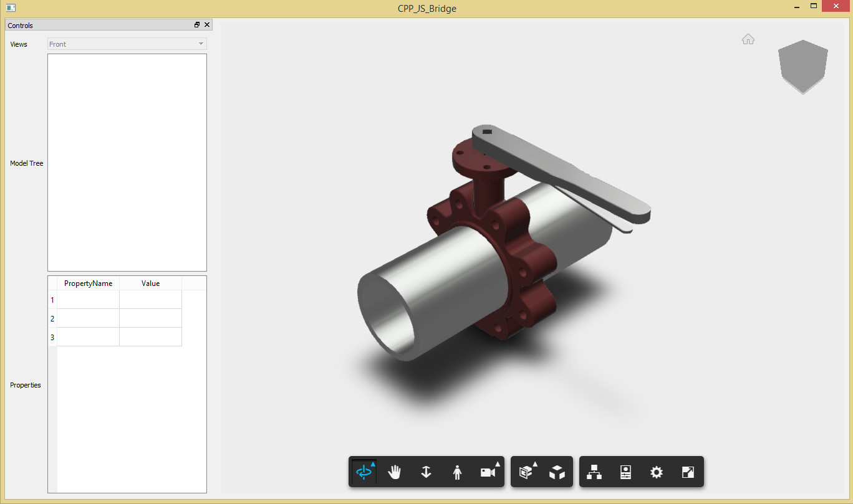Maximize the CPP_JS_Bridge window
This screenshot has height=504, width=853.
(x=814, y=6)
